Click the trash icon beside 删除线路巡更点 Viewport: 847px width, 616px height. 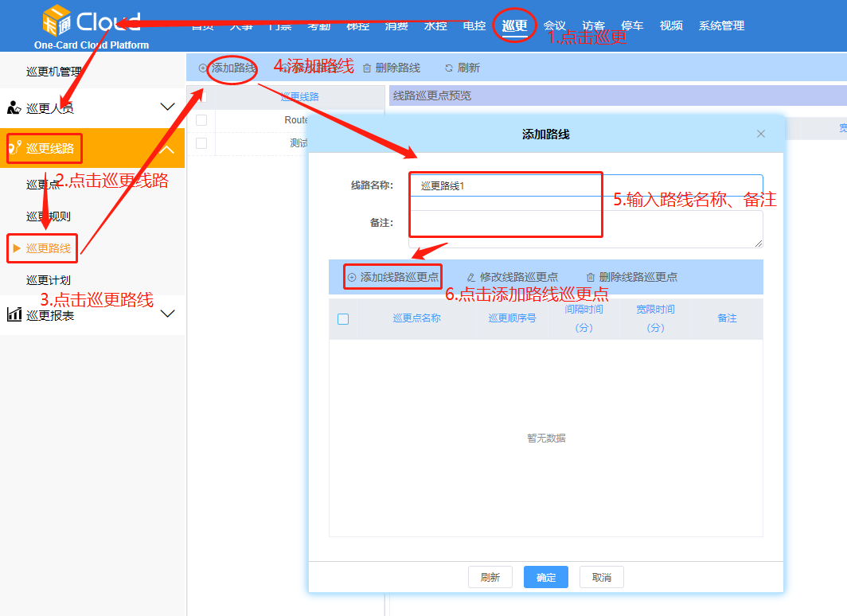click(590, 276)
